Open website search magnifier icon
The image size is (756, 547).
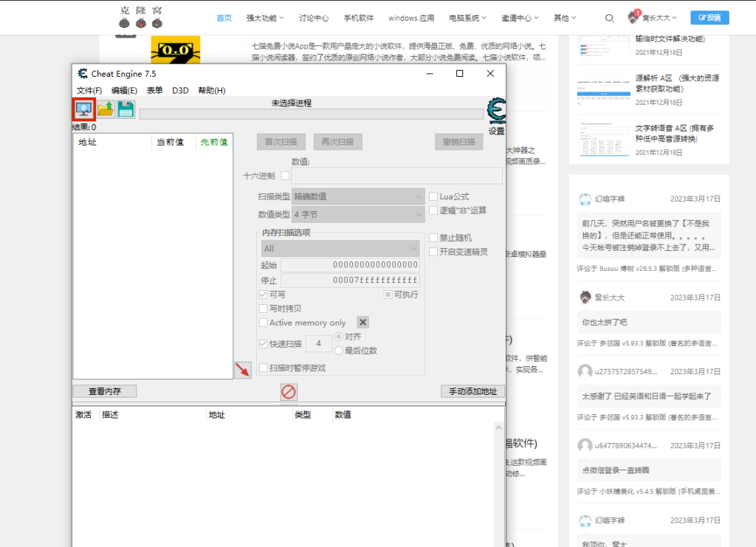(609, 18)
